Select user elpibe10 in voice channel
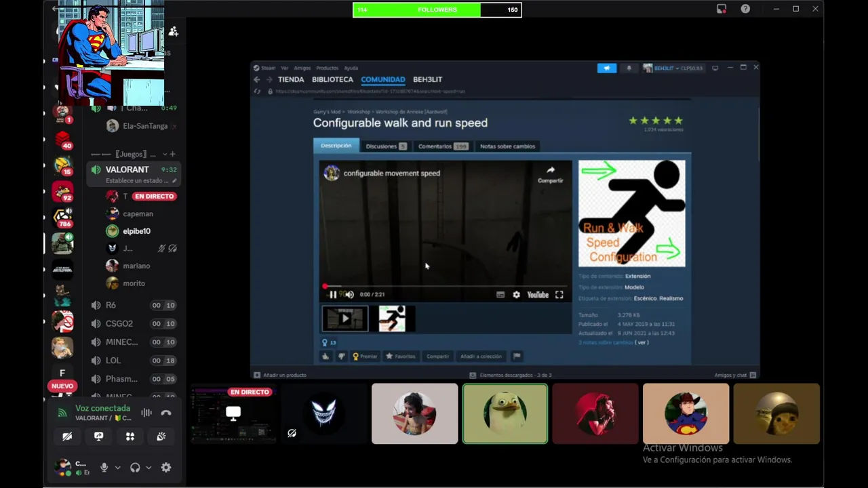 [136, 231]
